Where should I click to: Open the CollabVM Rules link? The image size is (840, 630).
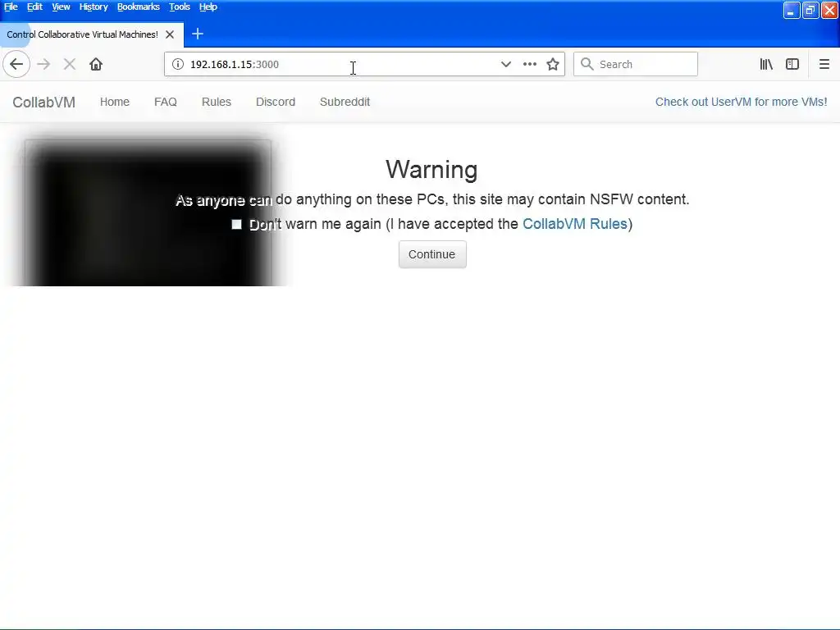pyautogui.click(x=575, y=224)
